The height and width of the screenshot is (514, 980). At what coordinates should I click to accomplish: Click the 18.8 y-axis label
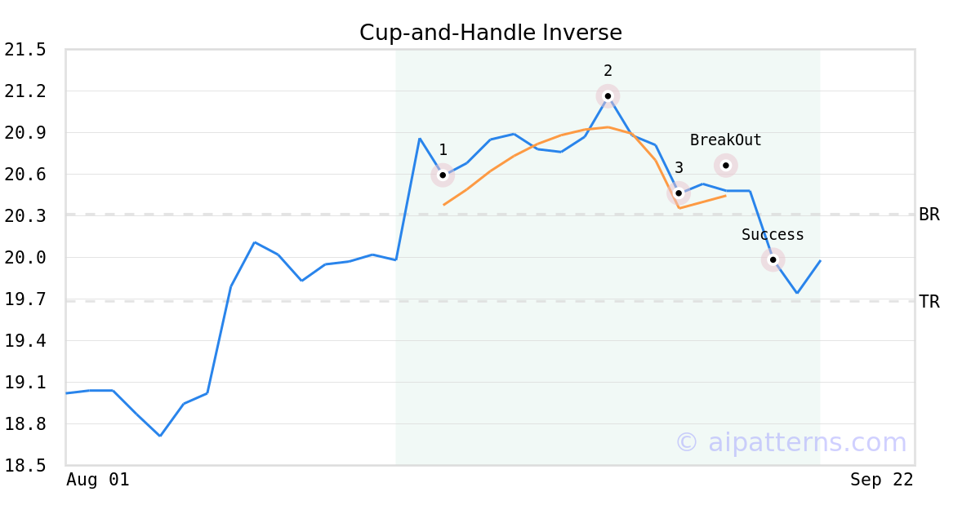click(25, 424)
